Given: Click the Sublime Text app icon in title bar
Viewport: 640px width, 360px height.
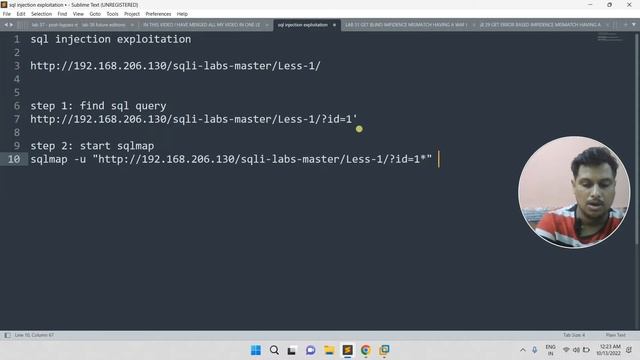Looking at the screenshot, I should [4, 4].
